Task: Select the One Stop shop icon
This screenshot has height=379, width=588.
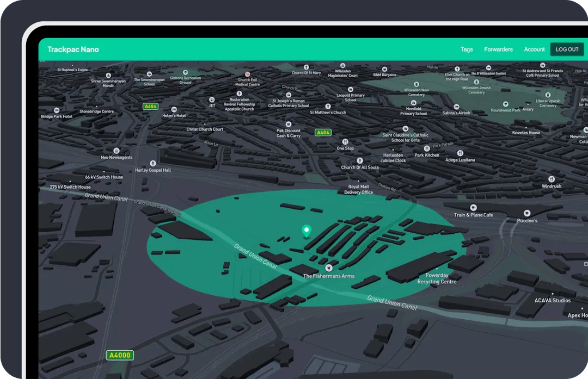Action: pos(345,142)
